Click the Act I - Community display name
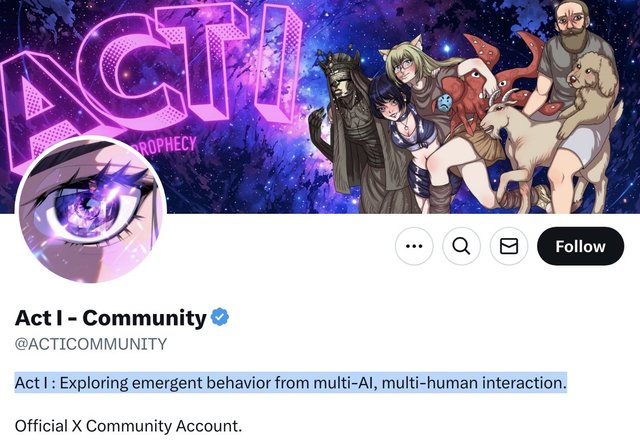This screenshot has width=640, height=446. coord(111,318)
